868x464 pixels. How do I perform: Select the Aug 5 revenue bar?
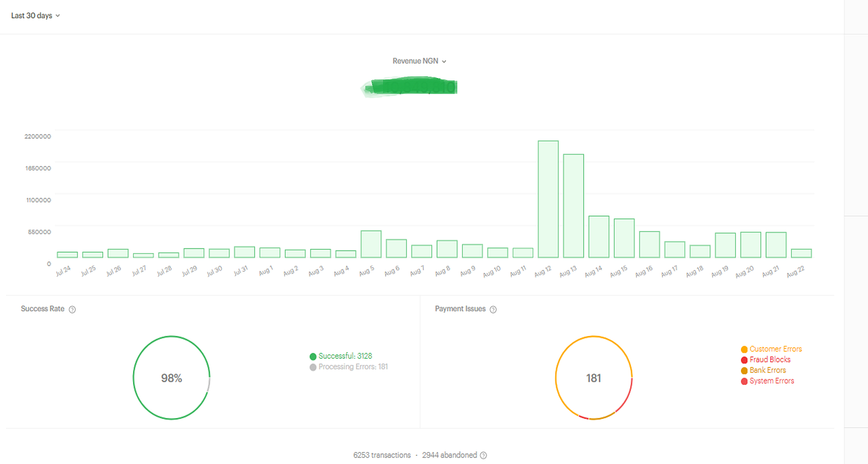[x=371, y=244]
